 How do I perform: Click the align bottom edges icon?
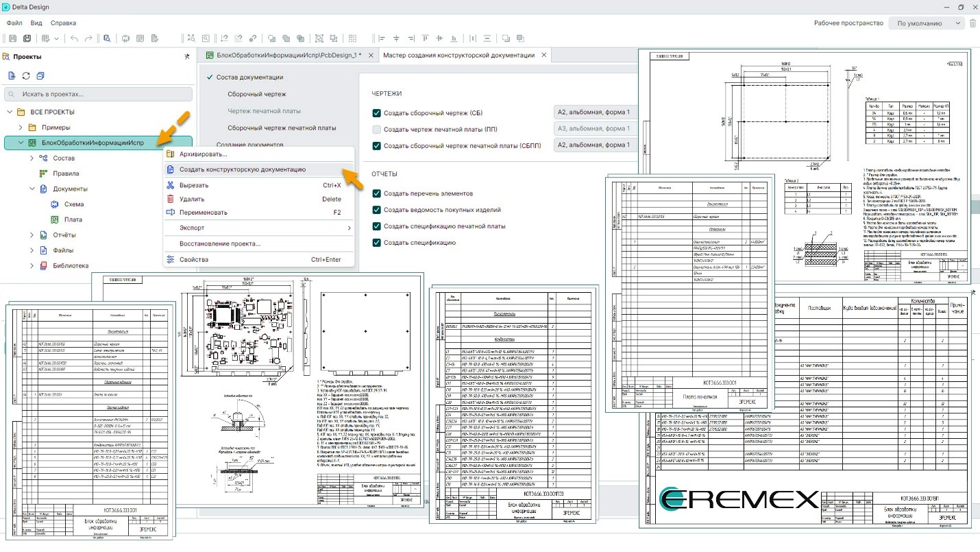click(x=454, y=38)
